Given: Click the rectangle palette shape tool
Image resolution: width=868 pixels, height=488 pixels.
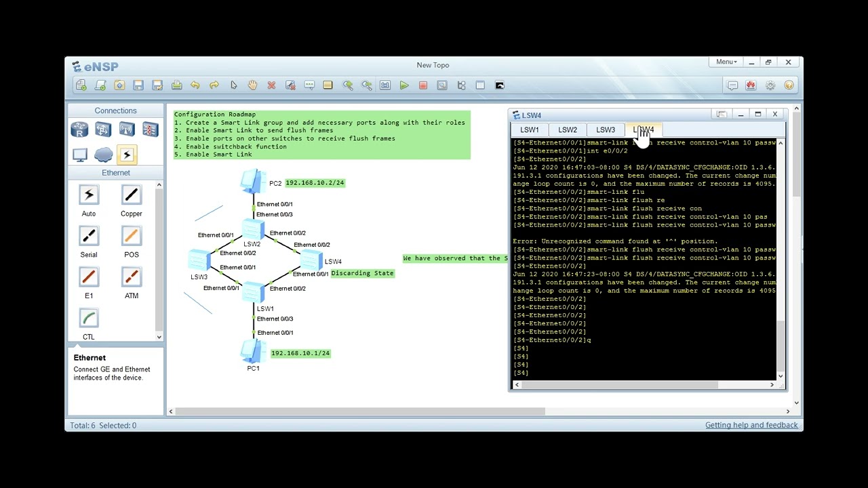Looking at the screenshot, I should coord(328,85).
